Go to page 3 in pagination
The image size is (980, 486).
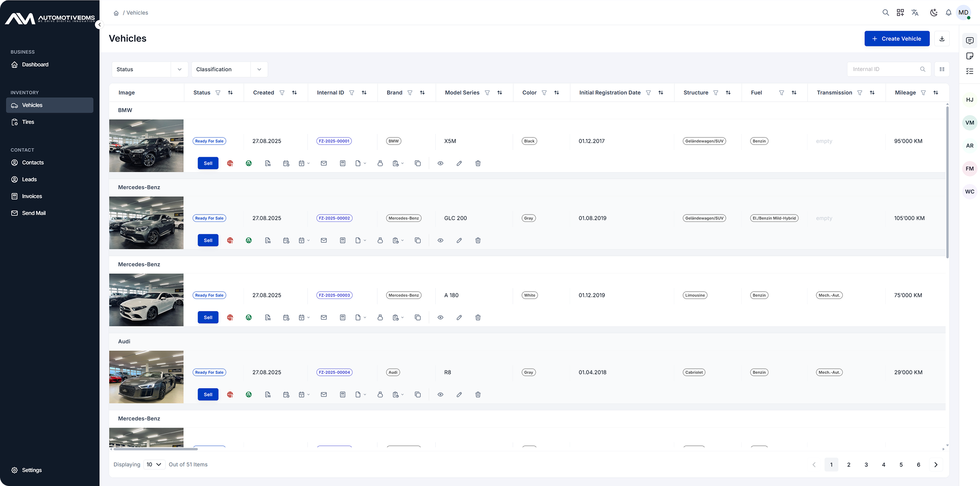866,464
